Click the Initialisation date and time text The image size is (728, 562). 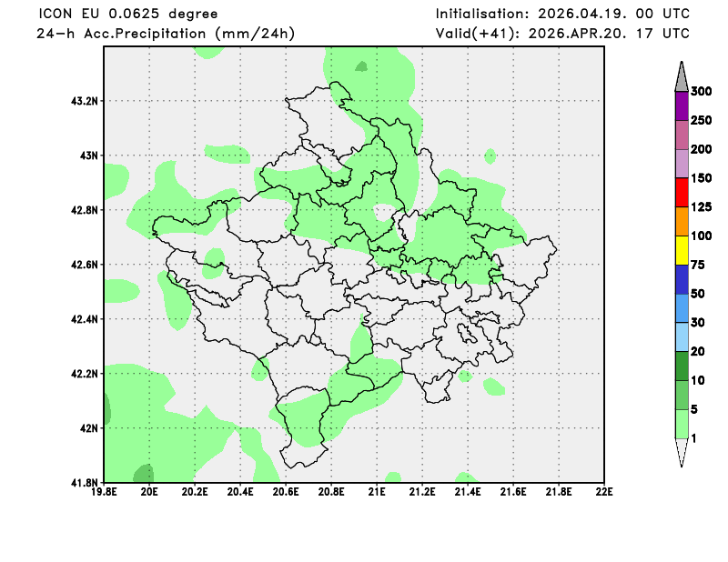[x=562, y=14]
